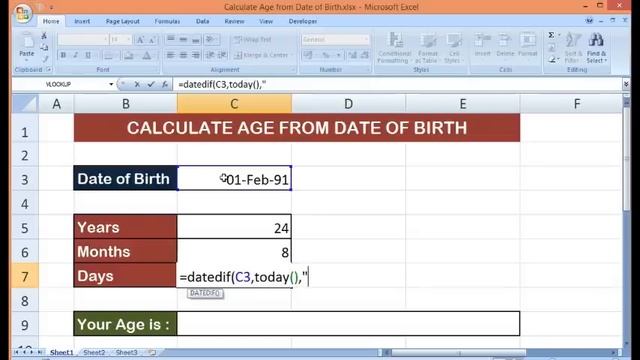This screenshot has width=640, height=360.
Task: Click the Insert cells button
Action: 482,46
